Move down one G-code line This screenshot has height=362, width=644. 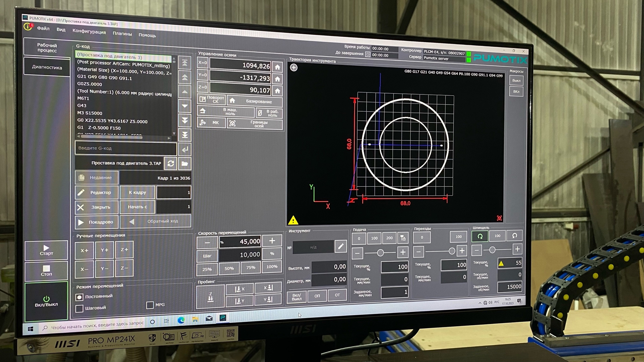pos(185,106)
